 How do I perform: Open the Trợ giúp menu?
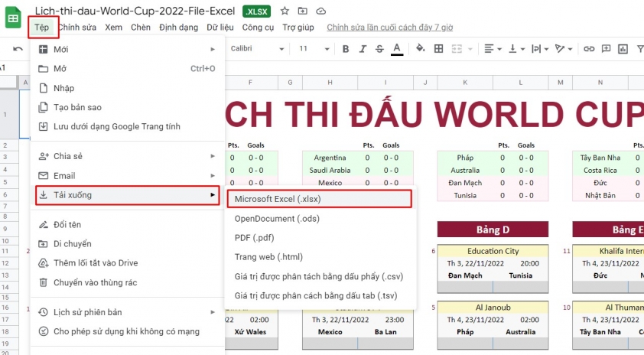click(298, 27)
